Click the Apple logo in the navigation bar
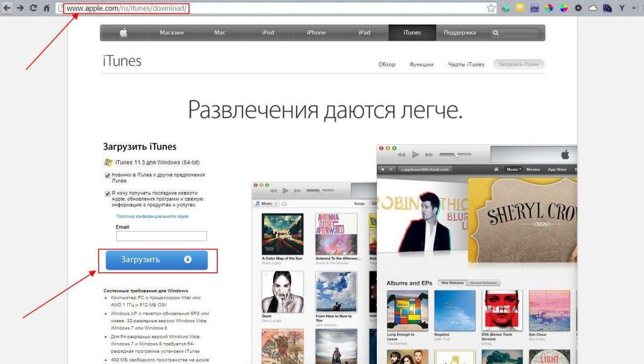The width and height of the screenshot is (644, 364). point(123,33)
